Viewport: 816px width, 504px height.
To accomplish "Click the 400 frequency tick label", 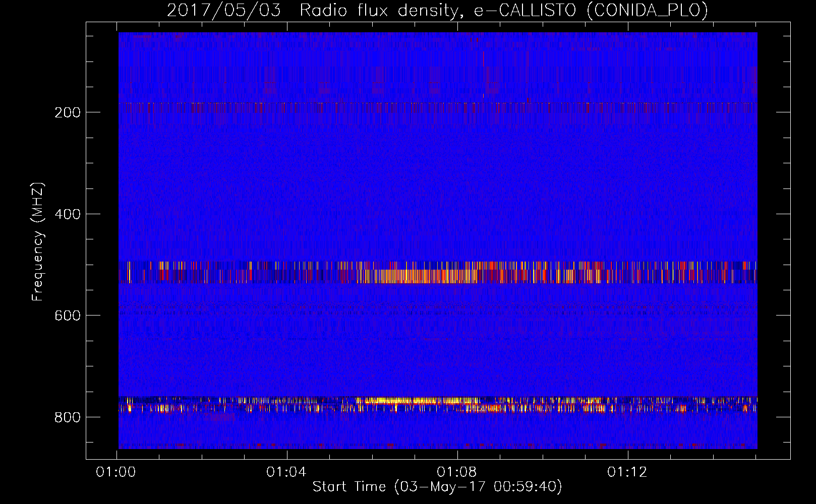I will coord(67,214).
